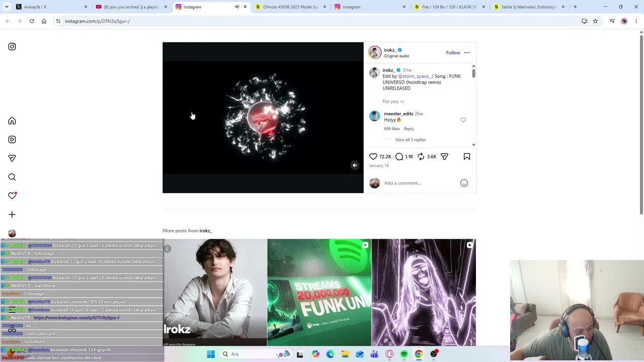644x362 pixels.
Task: Open Notifications heart in the sidebar
Action: [x=12, y=196]
